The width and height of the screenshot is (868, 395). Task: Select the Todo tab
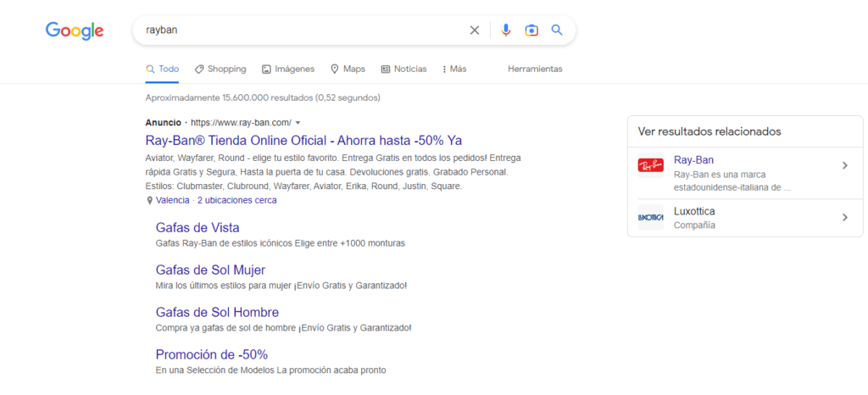tap(162, 70)
